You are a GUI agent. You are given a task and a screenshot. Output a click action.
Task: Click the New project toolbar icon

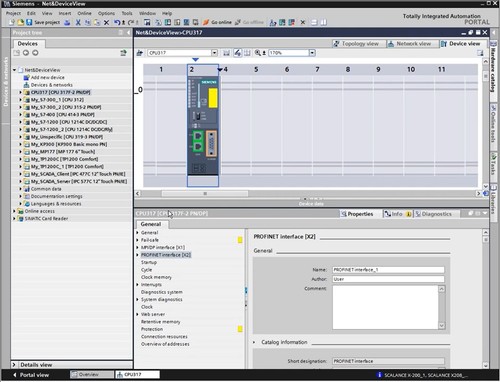[x=12, y=22]
